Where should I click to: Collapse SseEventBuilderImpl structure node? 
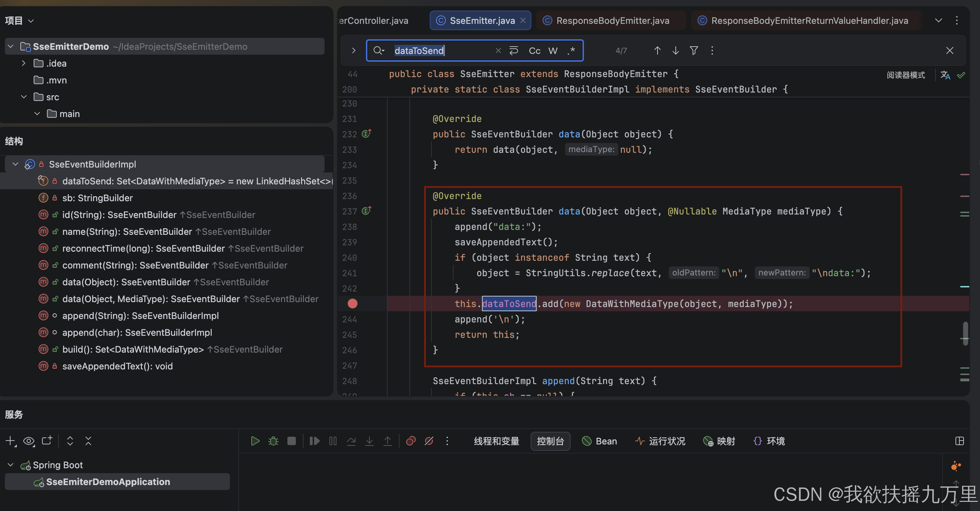(16, 164)
